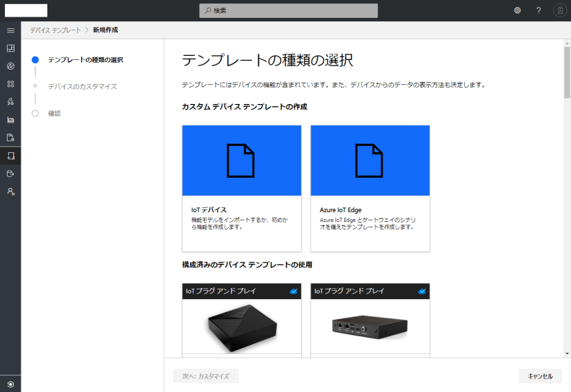This screenshot has width=571, height=392.
Task: Click heading 構成済みのデバイス テンプレートの使用
Action: (x=247, y=265)
